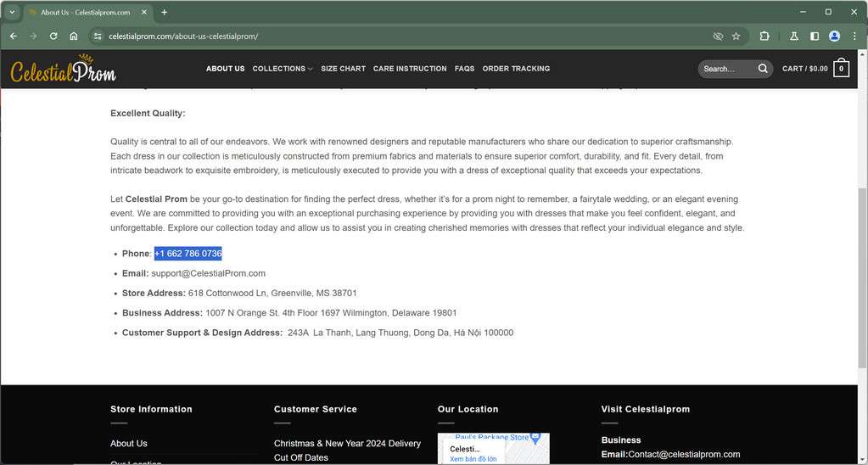Open the CART / $0.00 link

(x=805, y=69)
